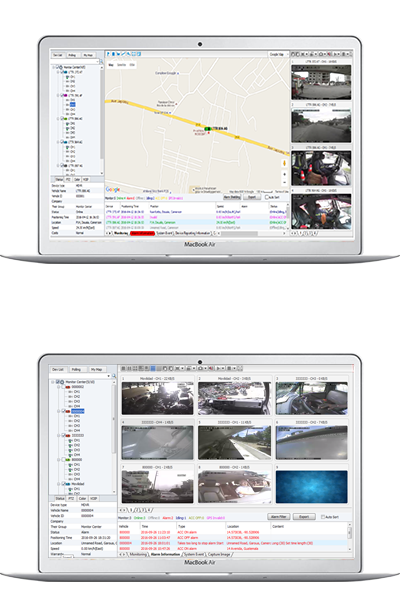The image size is (400, 600).
Task: Collapse the Movilidad vehicle node
Action: point(59,484)
